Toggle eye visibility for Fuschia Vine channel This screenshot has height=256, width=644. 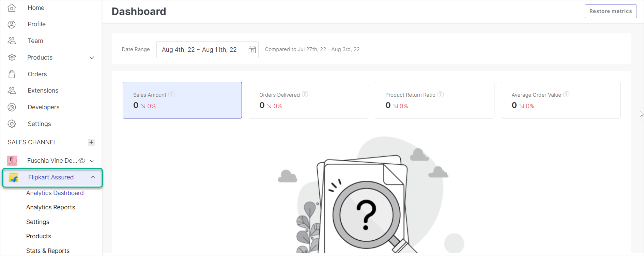(x=82, y=161)
